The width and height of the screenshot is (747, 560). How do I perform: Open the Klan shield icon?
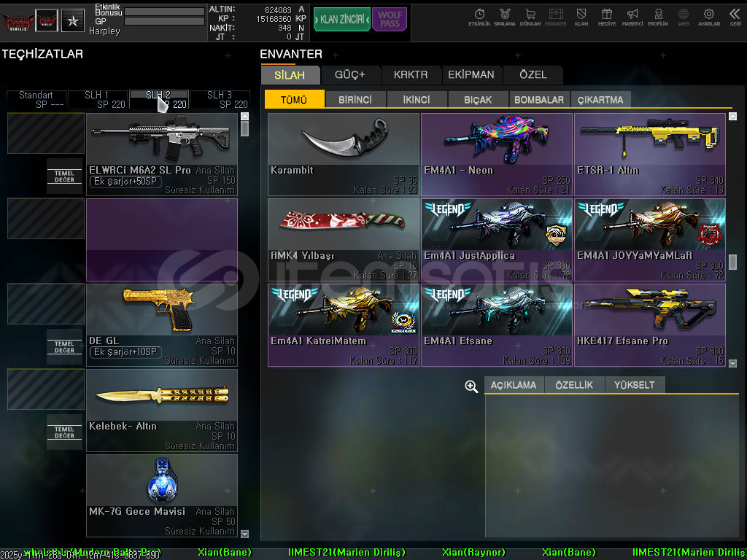pyautogui.click(x=581, y=16)
